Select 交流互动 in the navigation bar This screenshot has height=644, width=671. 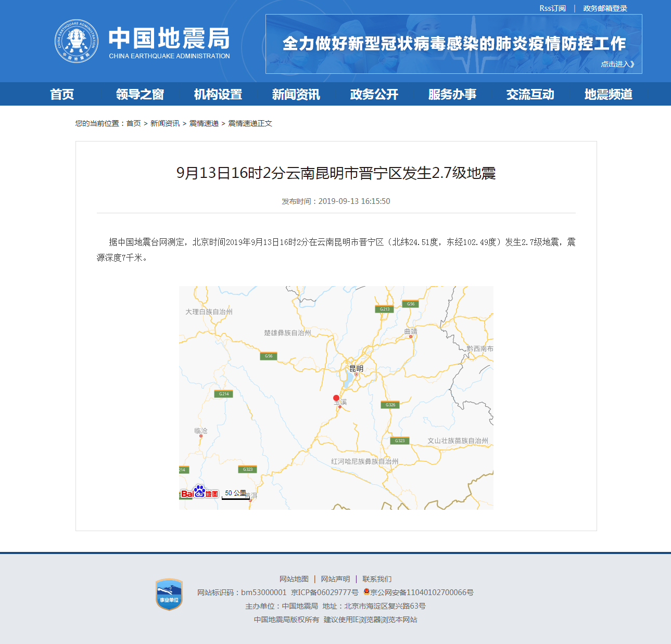[x=530, y=94]
